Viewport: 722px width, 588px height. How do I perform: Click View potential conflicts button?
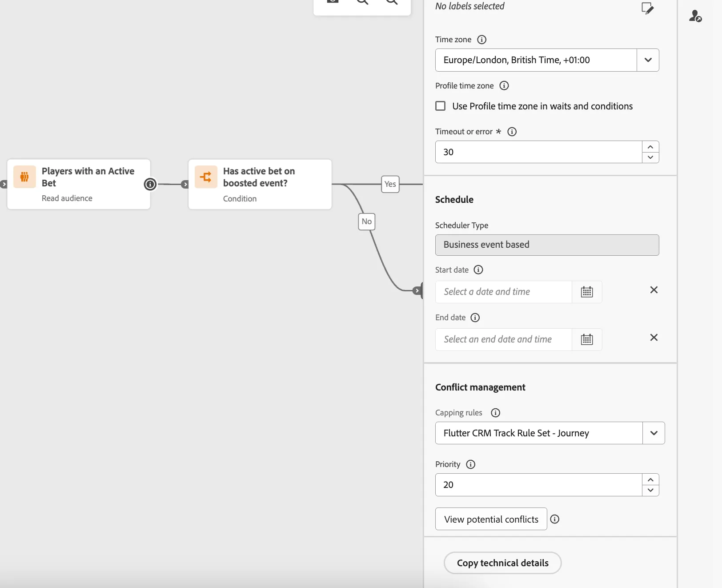pos(491,519)
